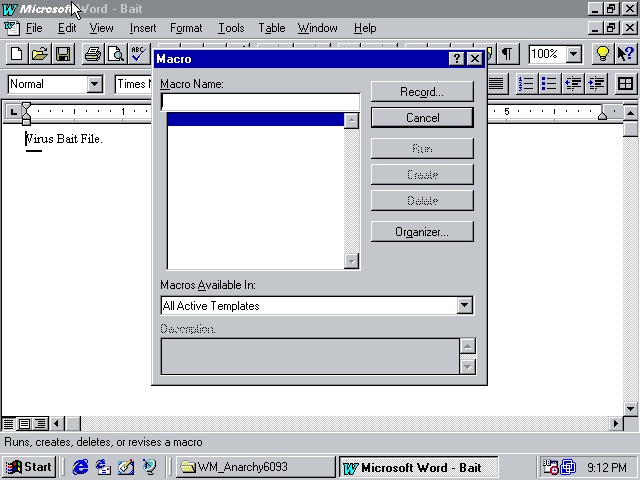
Task: Switch to Page Layout view button
Action: point(25,424)
